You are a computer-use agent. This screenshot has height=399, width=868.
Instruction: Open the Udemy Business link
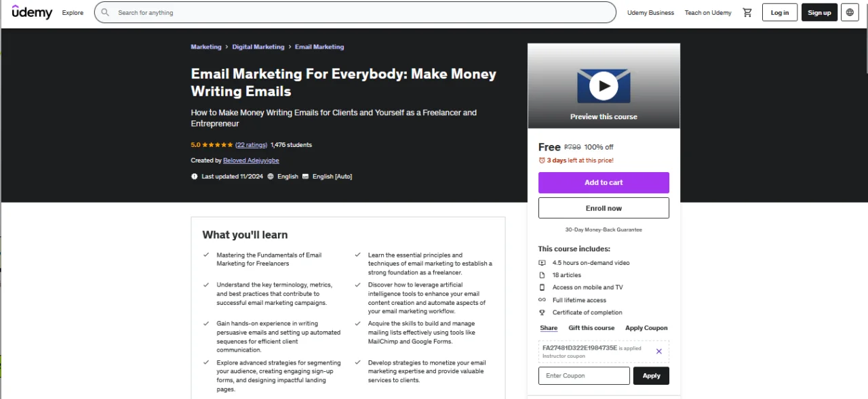[650, 13]
